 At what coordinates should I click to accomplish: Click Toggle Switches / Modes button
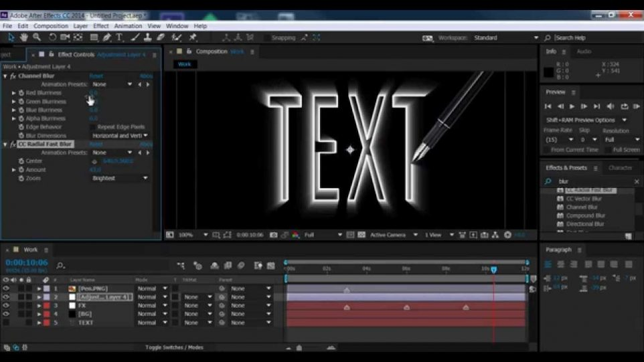tap(174, 347)
